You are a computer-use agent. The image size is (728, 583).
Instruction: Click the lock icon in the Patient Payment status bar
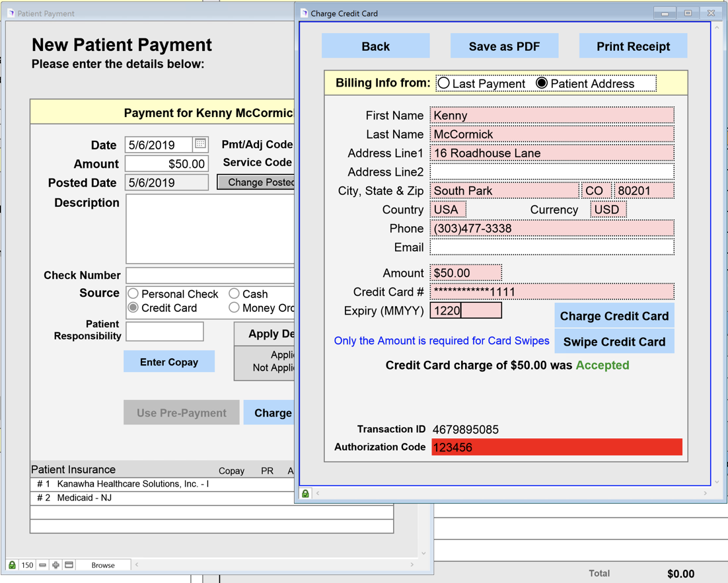[12, 565]
